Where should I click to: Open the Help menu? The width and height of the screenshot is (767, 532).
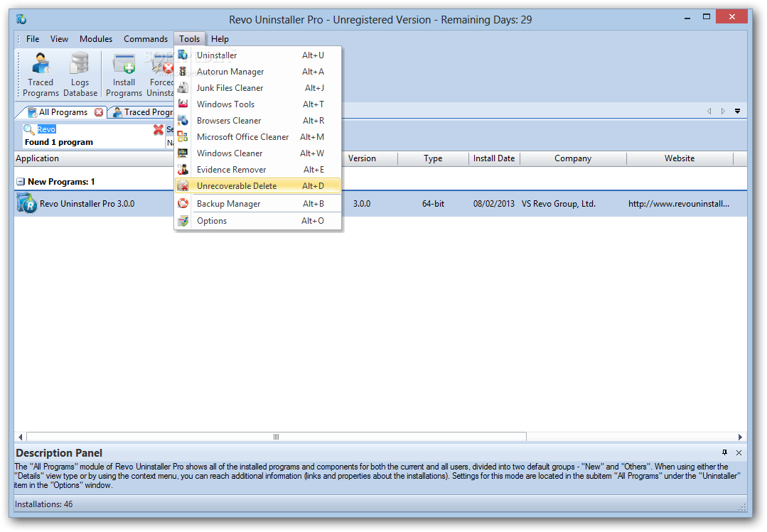220,39
